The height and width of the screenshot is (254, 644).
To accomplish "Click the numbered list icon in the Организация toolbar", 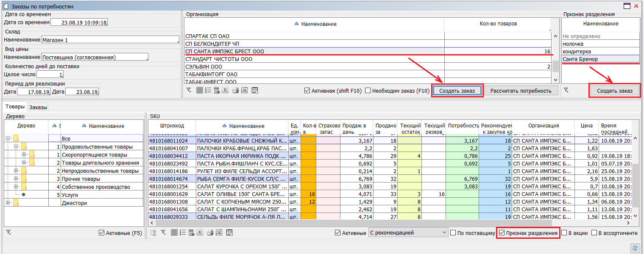I will click(208, 91).
